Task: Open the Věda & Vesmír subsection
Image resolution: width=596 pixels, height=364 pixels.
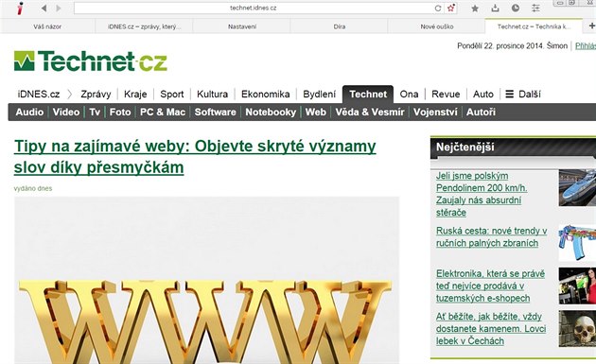Action: tap(370, 113)
